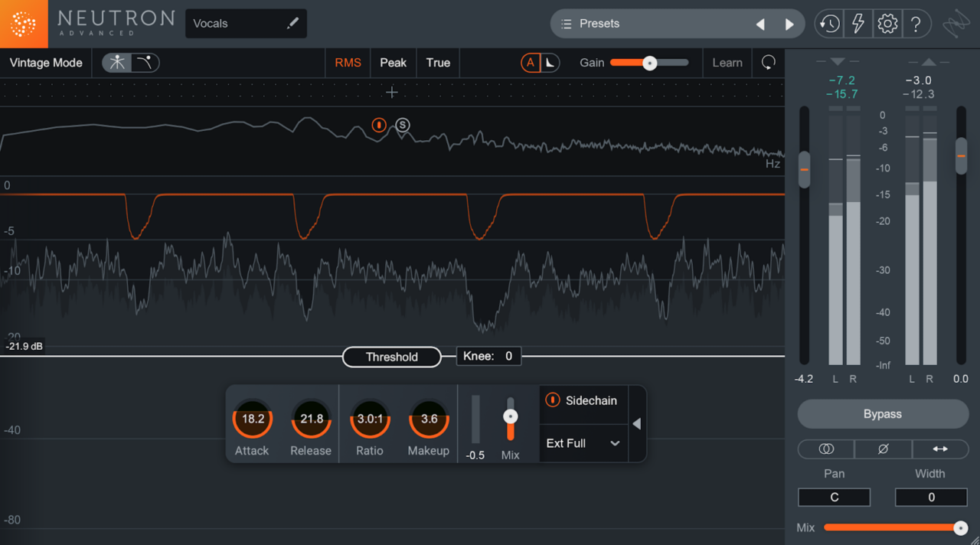Image resolution: width=980 pixels, height=545 pixels.
Task: Select RMS detection mode
Action: point(348,63)
